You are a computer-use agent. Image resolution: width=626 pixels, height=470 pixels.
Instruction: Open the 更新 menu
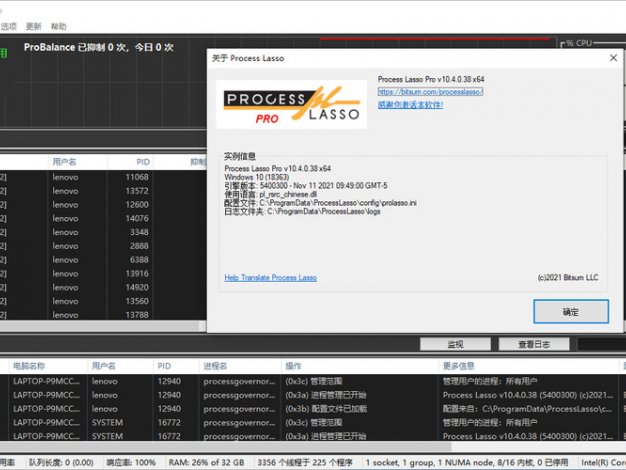(x=34, y=26)
